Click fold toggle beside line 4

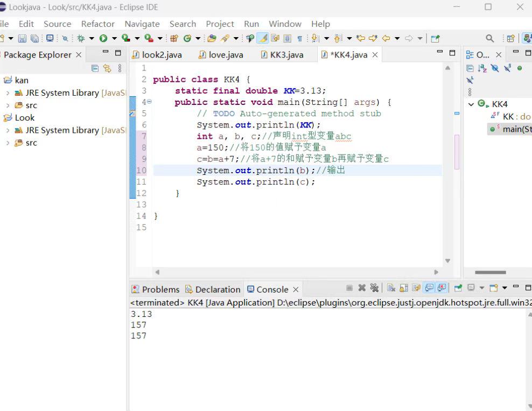(150, 102)
